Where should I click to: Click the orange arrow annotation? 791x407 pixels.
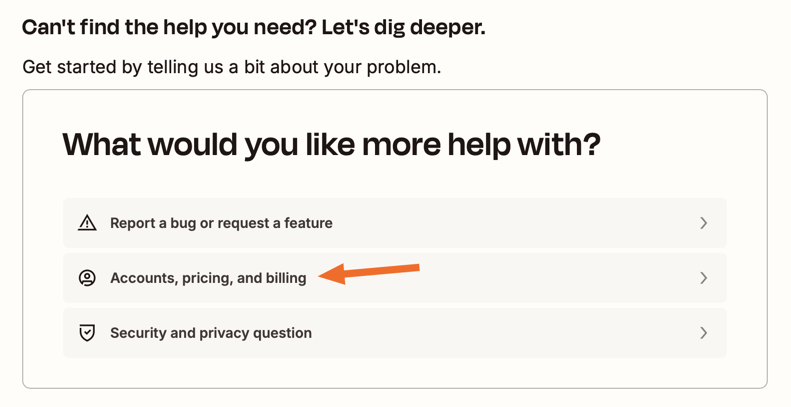369,273
